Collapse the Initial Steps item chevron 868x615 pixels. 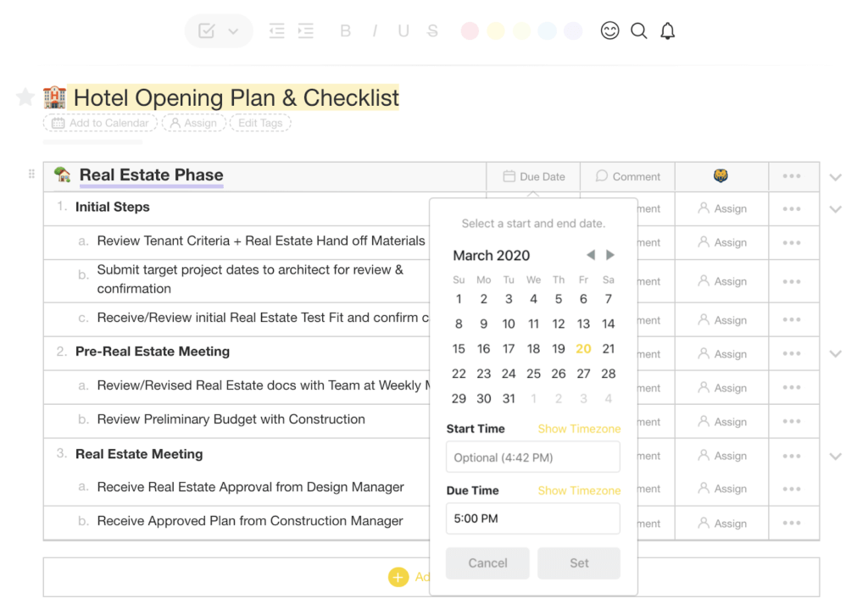click(836, 208)
